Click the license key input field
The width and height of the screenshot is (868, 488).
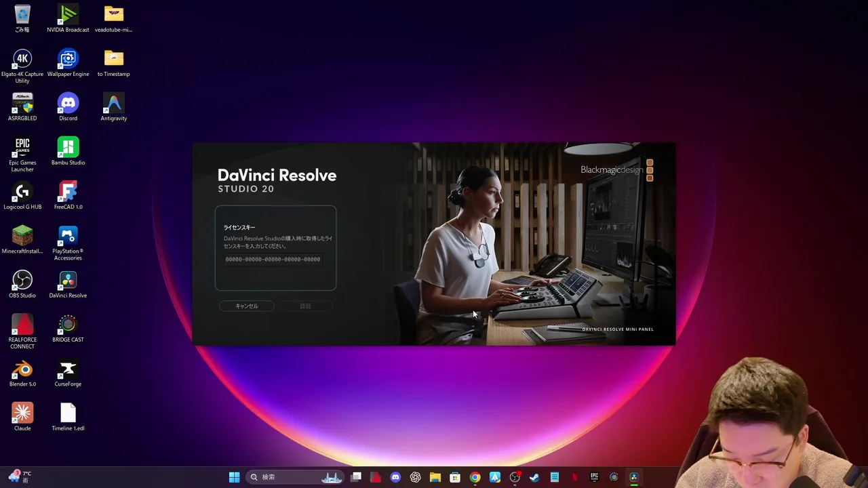coord(274,259)
